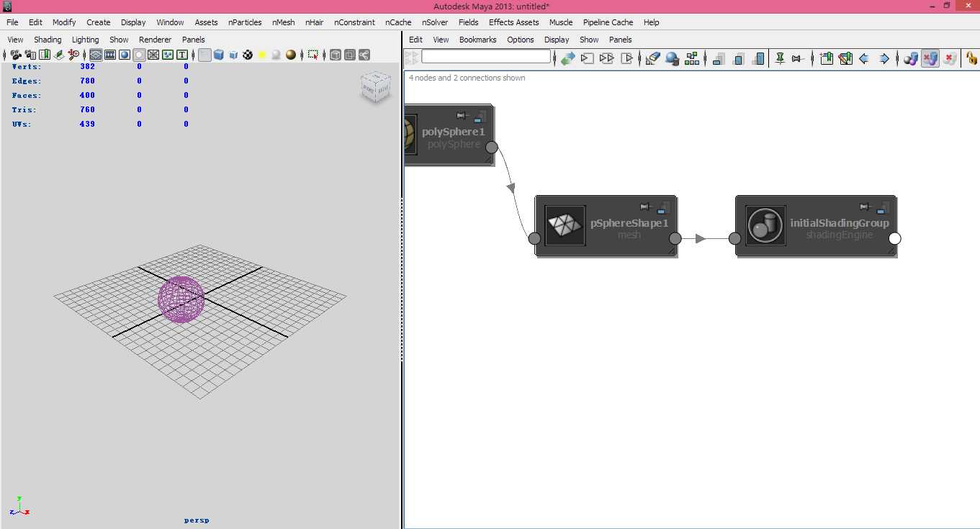The width and height of the screenshot is (980, 529).
Task: Click the initialShadingGroup white output port
Action: click(894, 239)
